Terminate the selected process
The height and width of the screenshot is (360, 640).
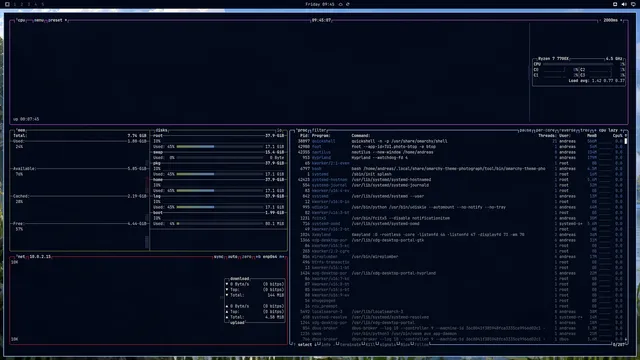point(349,344)
